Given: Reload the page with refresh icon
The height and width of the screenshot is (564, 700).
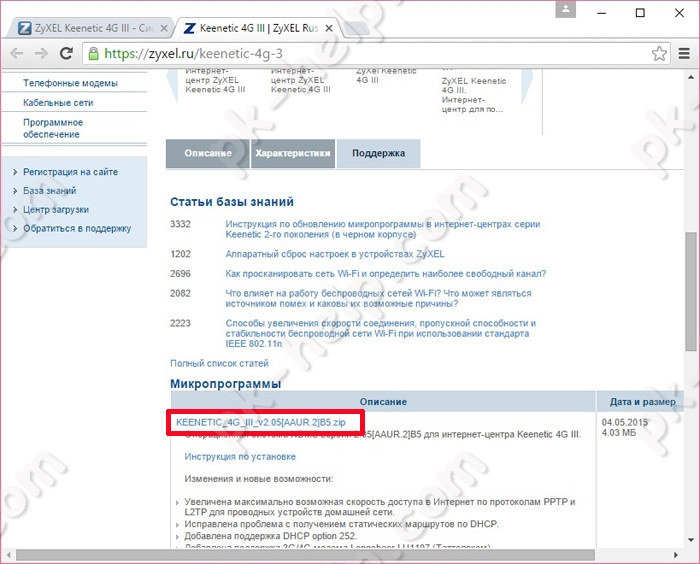Looking at the screenshot, I should (x=67, y=53).
